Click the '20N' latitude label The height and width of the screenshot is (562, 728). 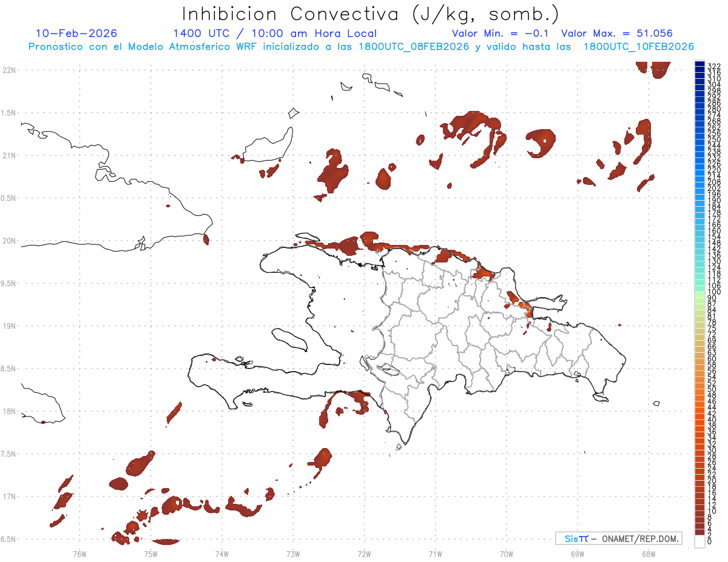coord(9,241)
